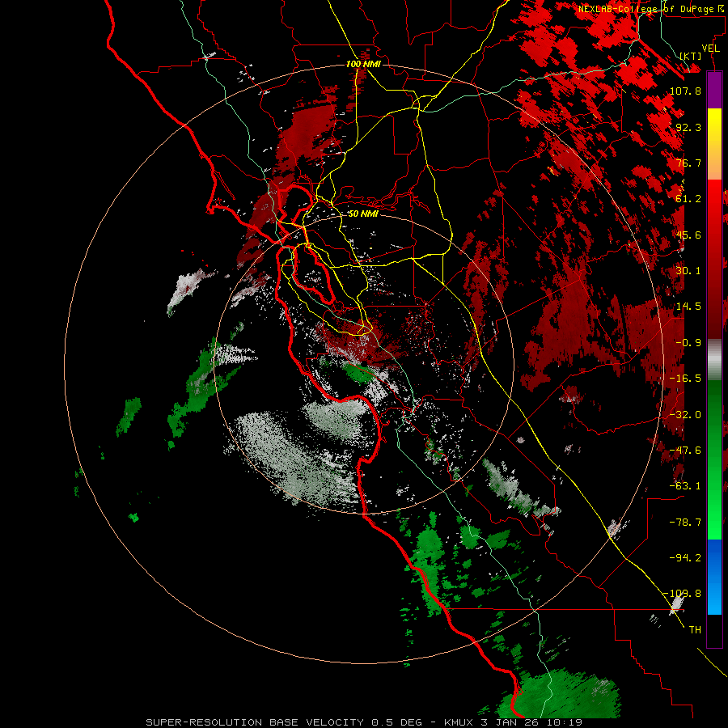Viewport: 728px width, 728px height.
Task: Select the 107.8 legend value
Action: pos(685,91)
